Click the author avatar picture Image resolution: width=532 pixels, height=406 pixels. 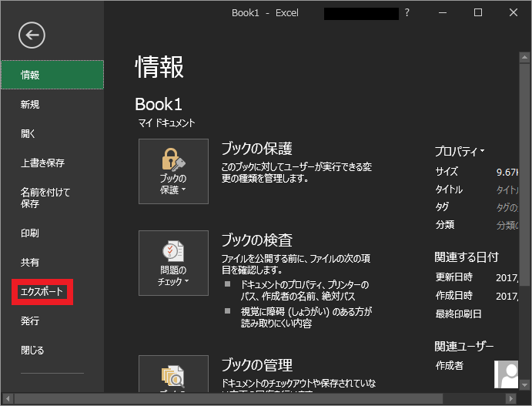506,374
